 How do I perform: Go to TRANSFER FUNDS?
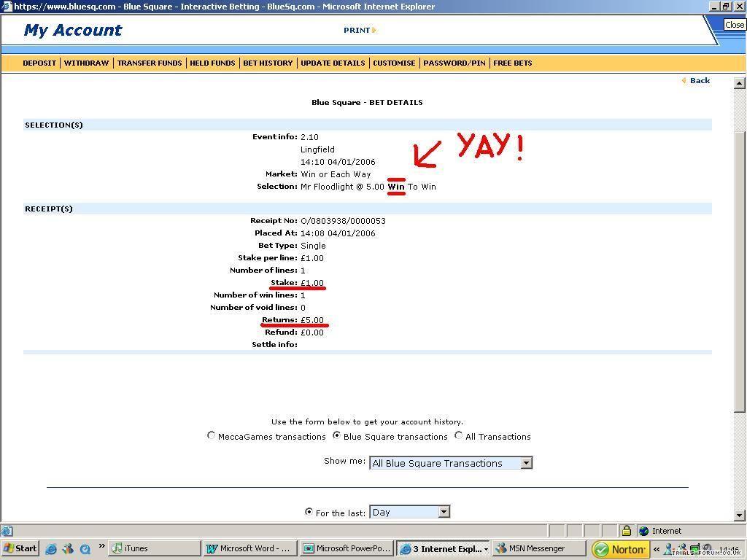tap(150, 63)
